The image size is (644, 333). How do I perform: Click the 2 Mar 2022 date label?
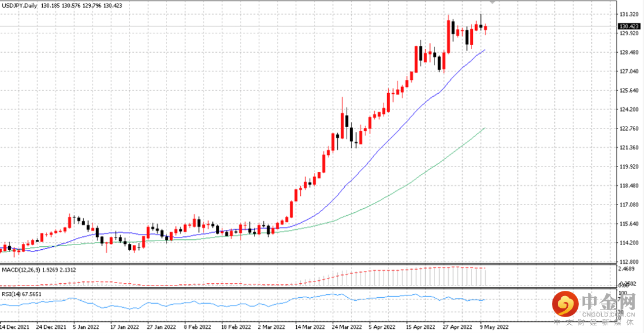point(272,327)
